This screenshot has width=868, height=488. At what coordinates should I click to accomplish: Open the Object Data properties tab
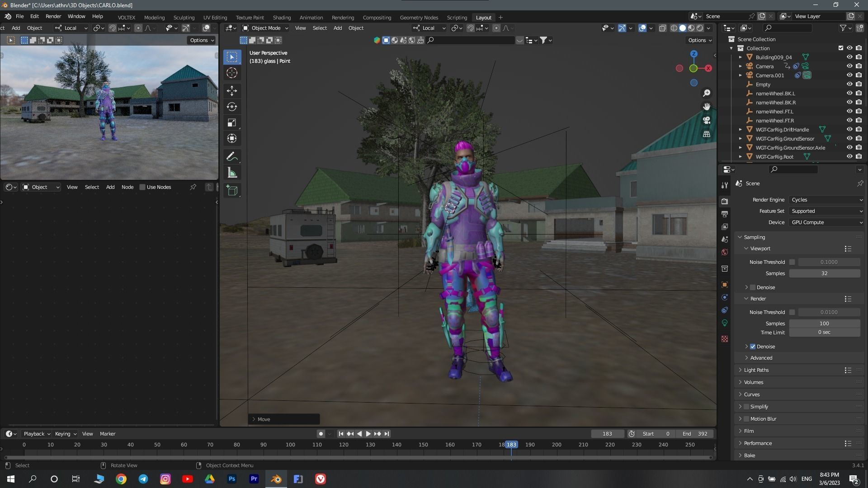[x=725, y=323]
